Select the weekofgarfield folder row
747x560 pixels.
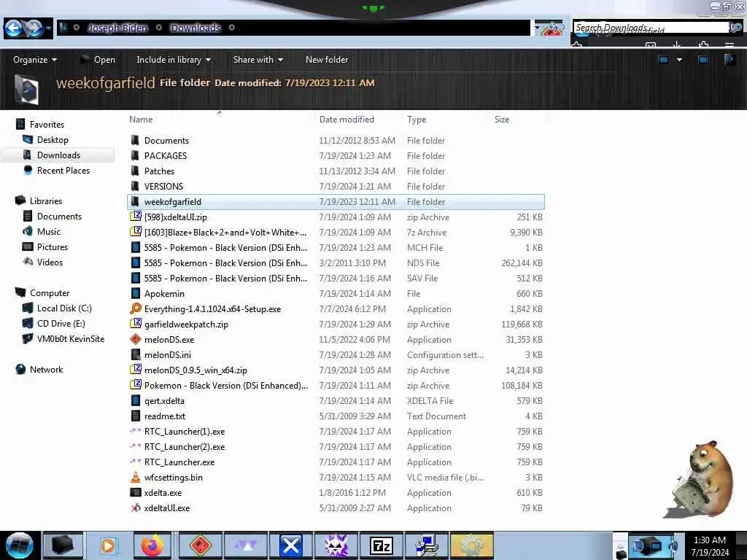pyautogui.click(x=336, y=201)
